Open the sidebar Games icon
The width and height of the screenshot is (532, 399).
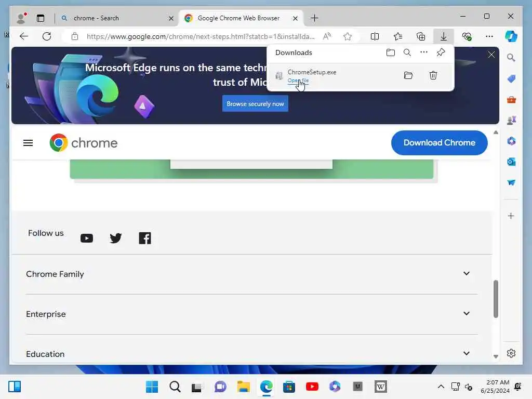[511, 120]
